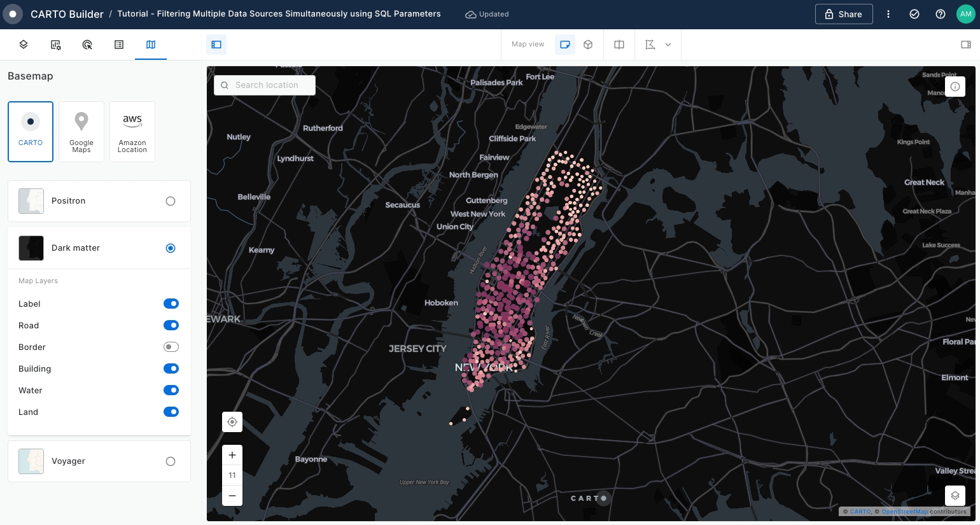980x525 pixels.
Task: Open the map layers stack button
Action: click(955, 496)
